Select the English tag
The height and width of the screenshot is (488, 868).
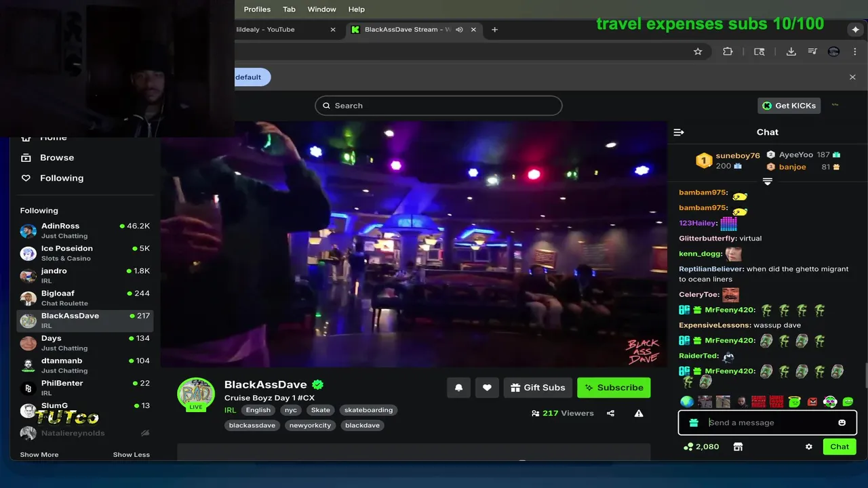coord(258,410)
